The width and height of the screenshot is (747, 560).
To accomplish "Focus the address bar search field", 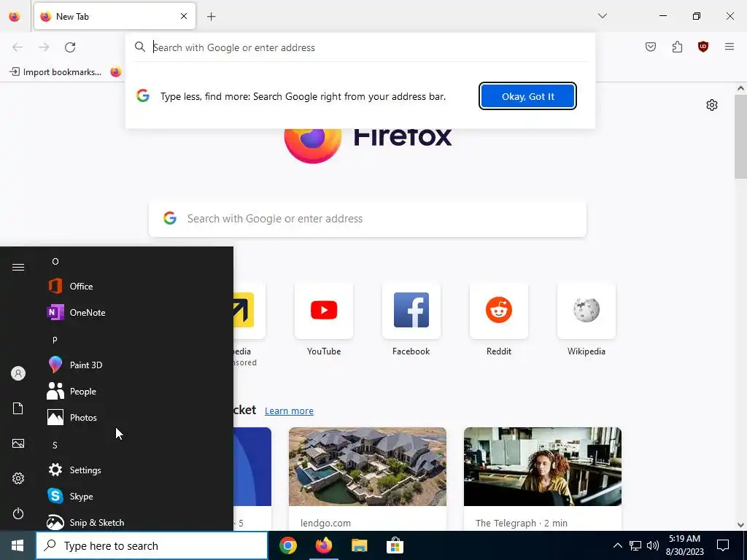I will tap(362, 47).
